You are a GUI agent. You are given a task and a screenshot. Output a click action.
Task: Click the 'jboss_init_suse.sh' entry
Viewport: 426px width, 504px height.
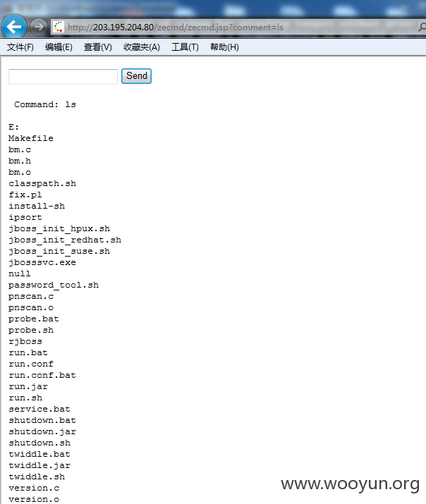click(59, 251)
